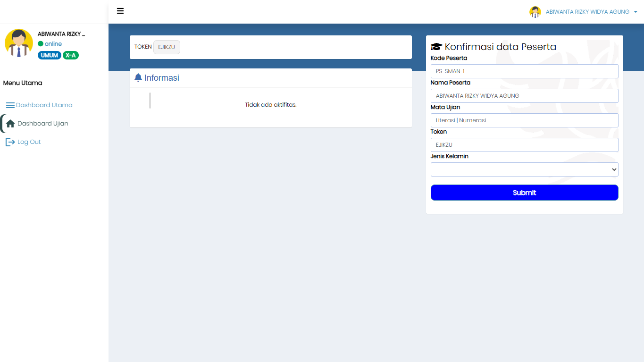The height and width of the screenshot is (362, 644).
Task: Select Dashboard Ujian menu item
Action: pos(43,124)
